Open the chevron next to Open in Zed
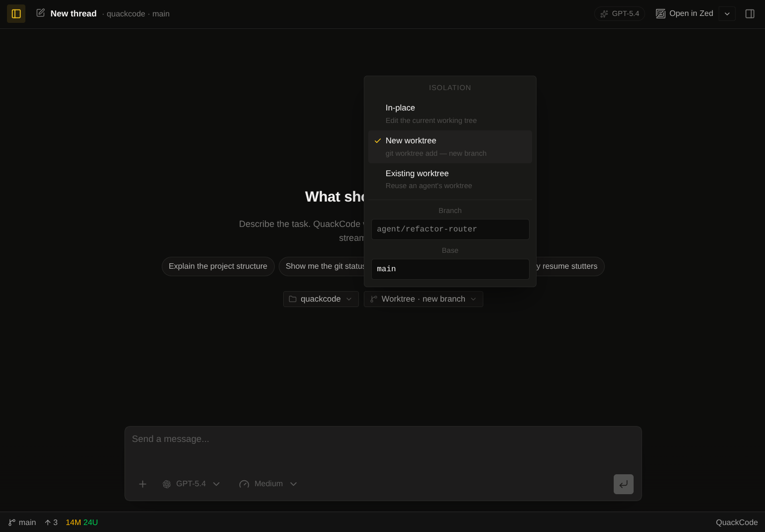 pos(727,13)
